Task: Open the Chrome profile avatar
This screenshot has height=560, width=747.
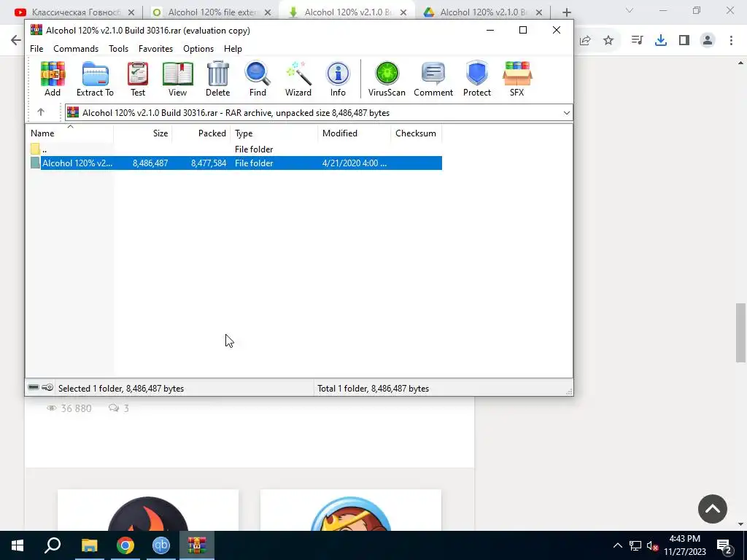Action: click(708, 41)
